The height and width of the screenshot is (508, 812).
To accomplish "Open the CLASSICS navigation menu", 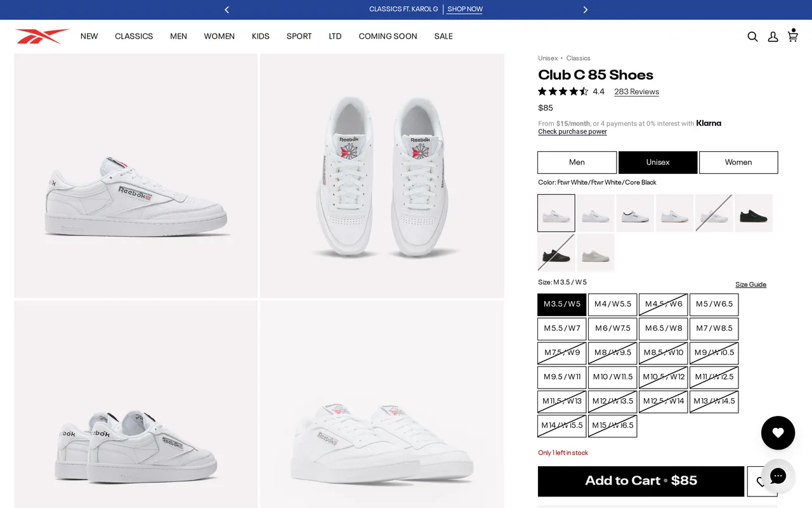I will point(134,36).
